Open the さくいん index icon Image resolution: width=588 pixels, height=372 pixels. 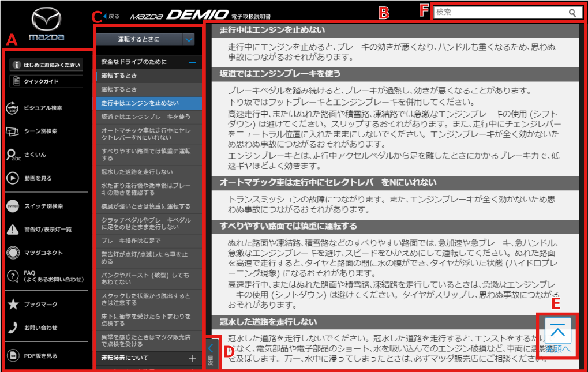pyautogui.click(x=13, y=155)
